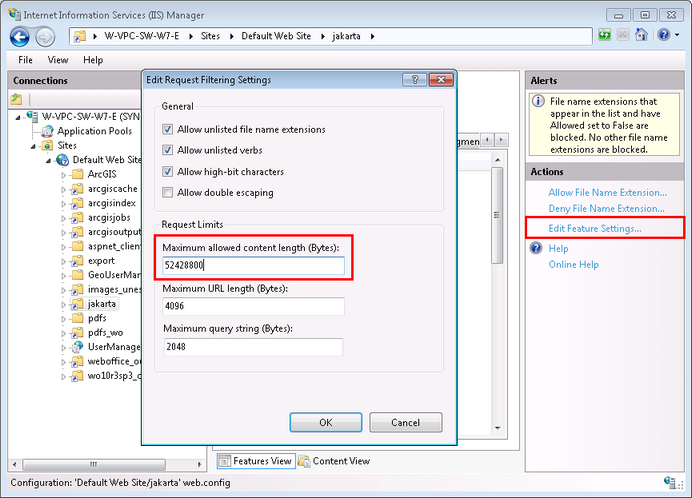Click the Maximum query string field
The image size is (692, 498).
click(253, 347)
